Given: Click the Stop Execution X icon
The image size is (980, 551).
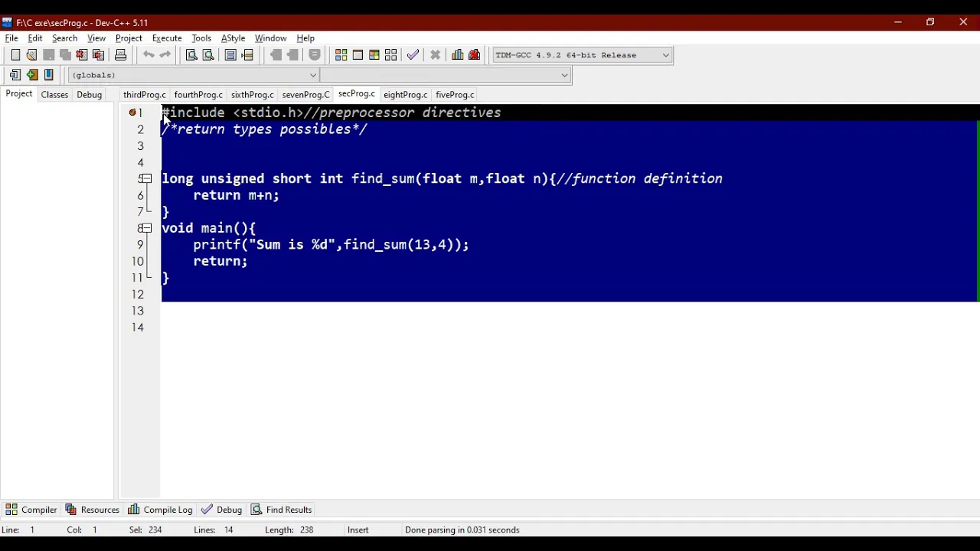Looking at the screenshot, I should pos(435,55).
